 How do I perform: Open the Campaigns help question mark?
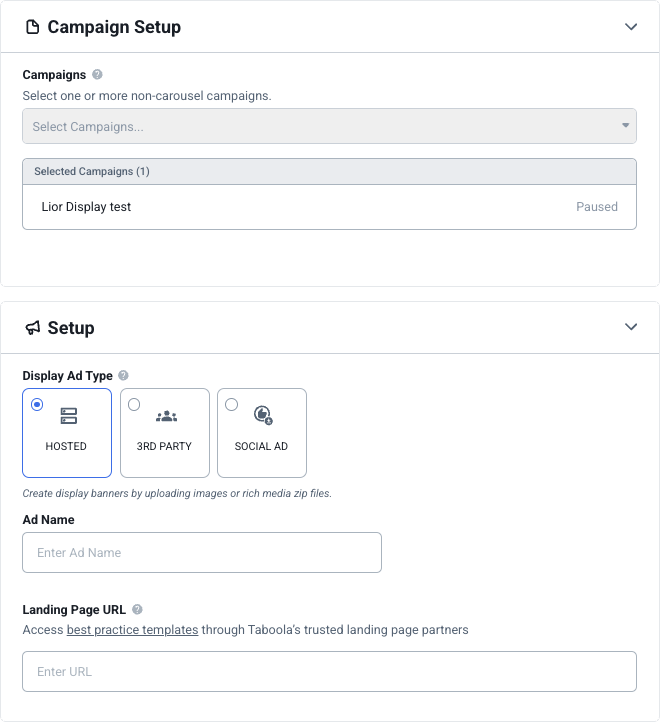97,74
